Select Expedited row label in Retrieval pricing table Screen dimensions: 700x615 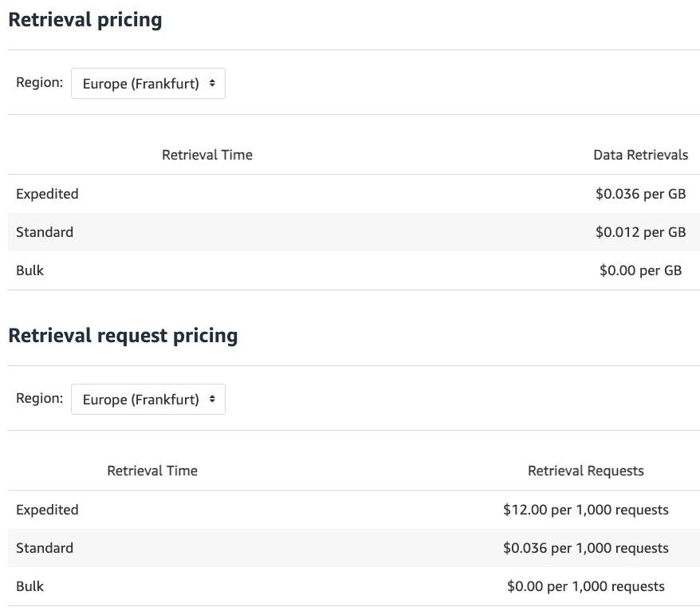coord(47,194)
